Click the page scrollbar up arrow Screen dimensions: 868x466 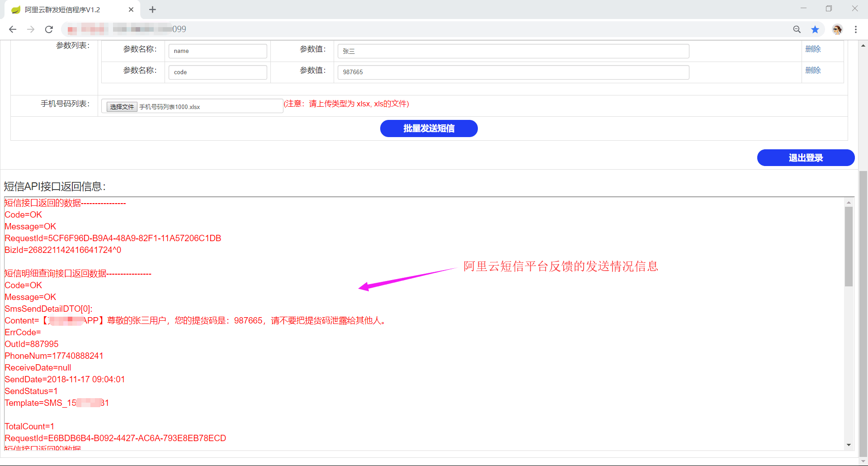coord(863,45)
